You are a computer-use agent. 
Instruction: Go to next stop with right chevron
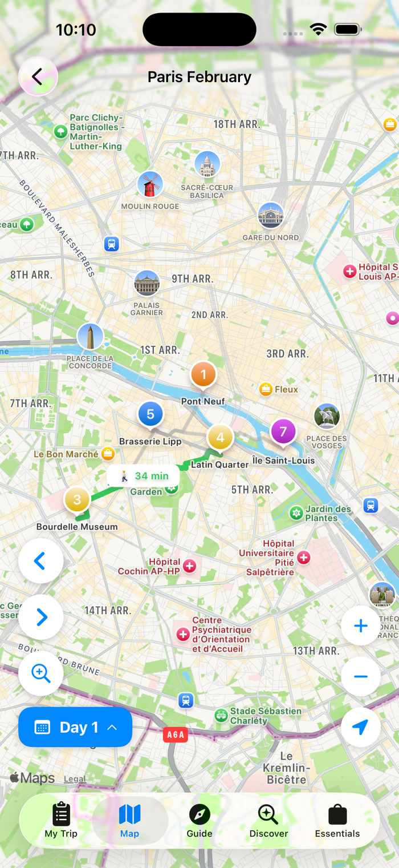click(41, 617)
